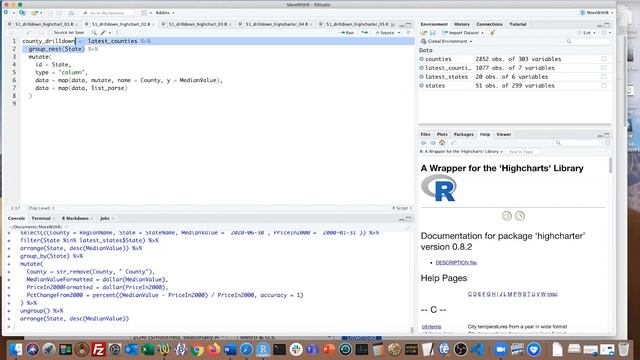Click the Help pane forward arrow
The height and width of the screenshot is (360, 640).
[x=433, y=143]
